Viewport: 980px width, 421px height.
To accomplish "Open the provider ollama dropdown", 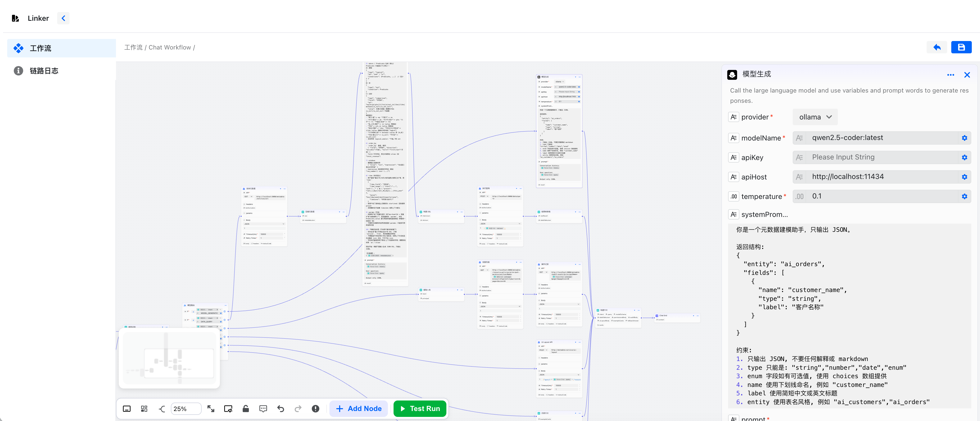I will point(815,117).
